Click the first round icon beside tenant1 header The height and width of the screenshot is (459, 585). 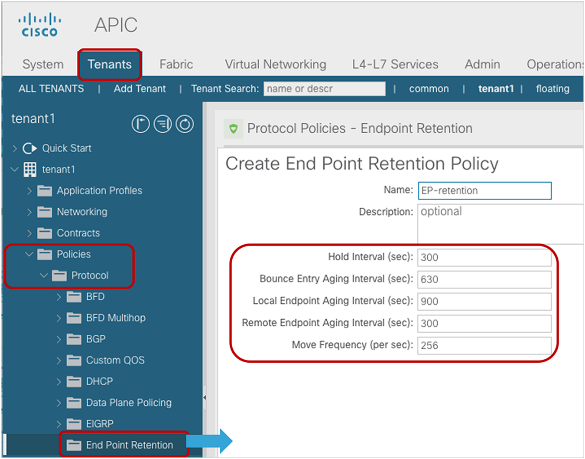coord(141,124)
